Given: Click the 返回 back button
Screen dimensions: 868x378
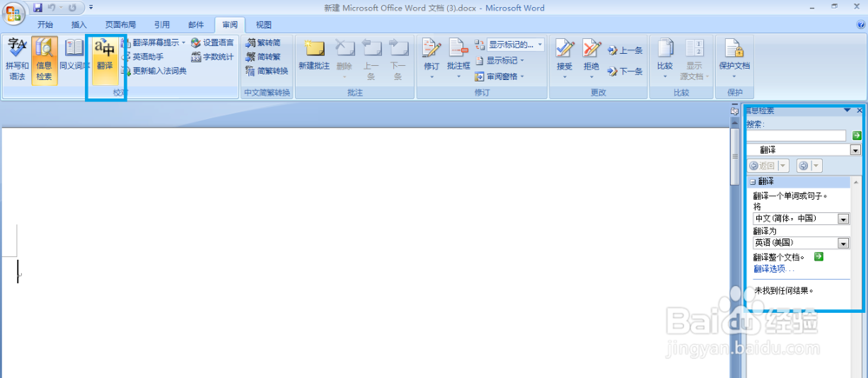Looking at the screenshot, I should coord(761,165).
